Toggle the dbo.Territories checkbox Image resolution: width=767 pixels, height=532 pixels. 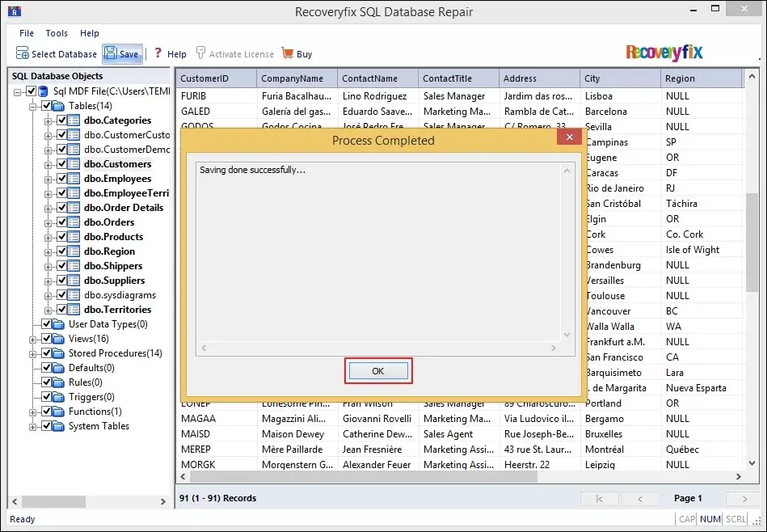pyautogui.click(x=61, y=310)
